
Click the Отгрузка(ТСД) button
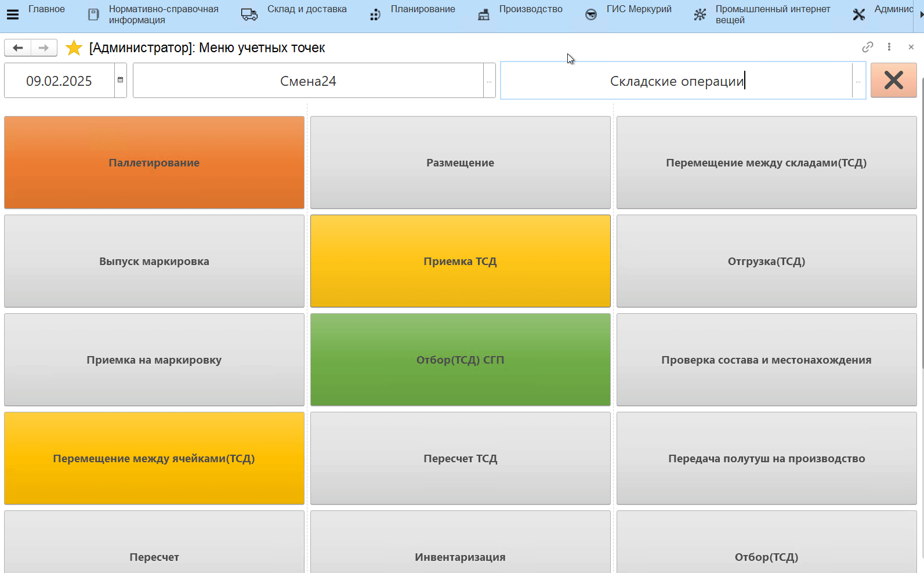pos(766,261)
